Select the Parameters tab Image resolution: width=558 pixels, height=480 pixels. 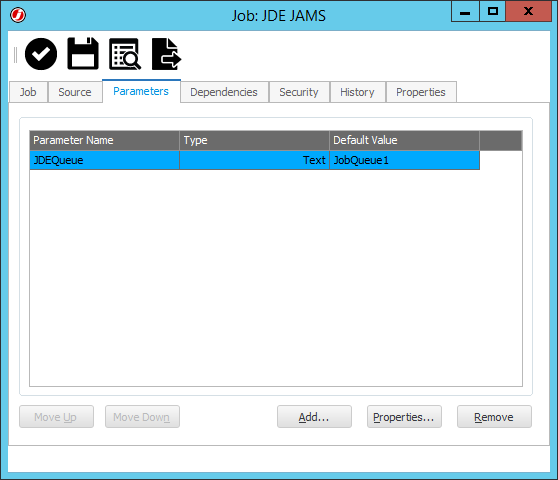pos(141,91)
